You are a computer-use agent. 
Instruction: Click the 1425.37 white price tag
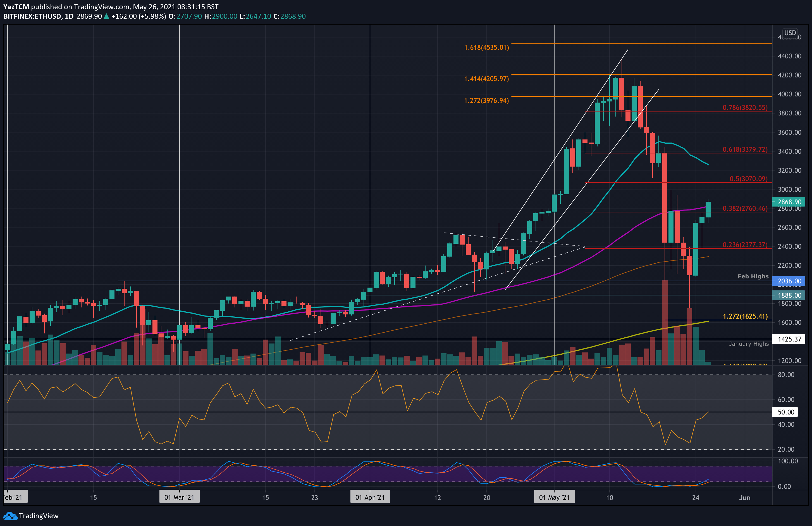point(789,339)
